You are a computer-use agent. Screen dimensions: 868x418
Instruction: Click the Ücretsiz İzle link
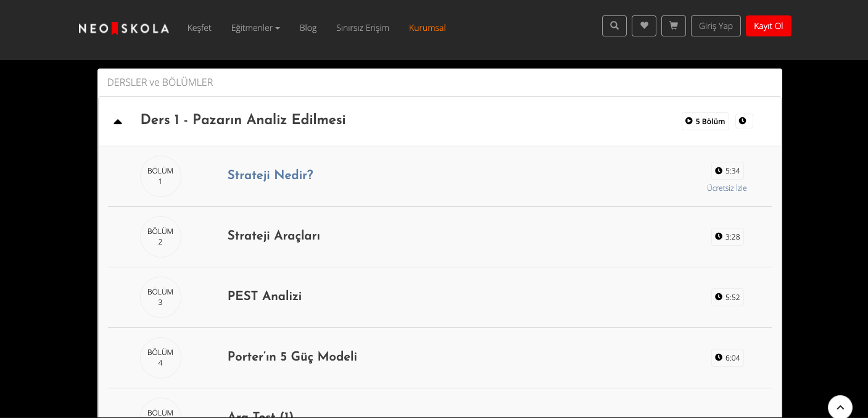[727, 188]
